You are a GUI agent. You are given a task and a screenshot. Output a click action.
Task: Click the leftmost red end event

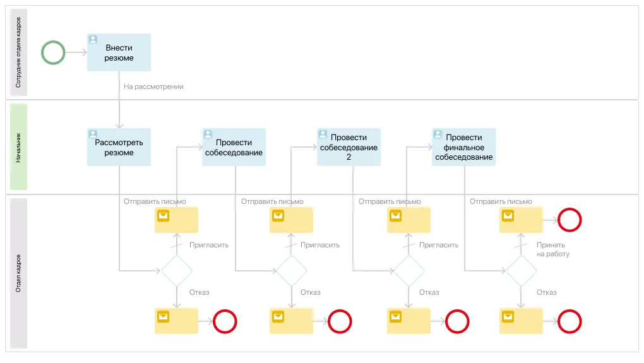(225, 321)
